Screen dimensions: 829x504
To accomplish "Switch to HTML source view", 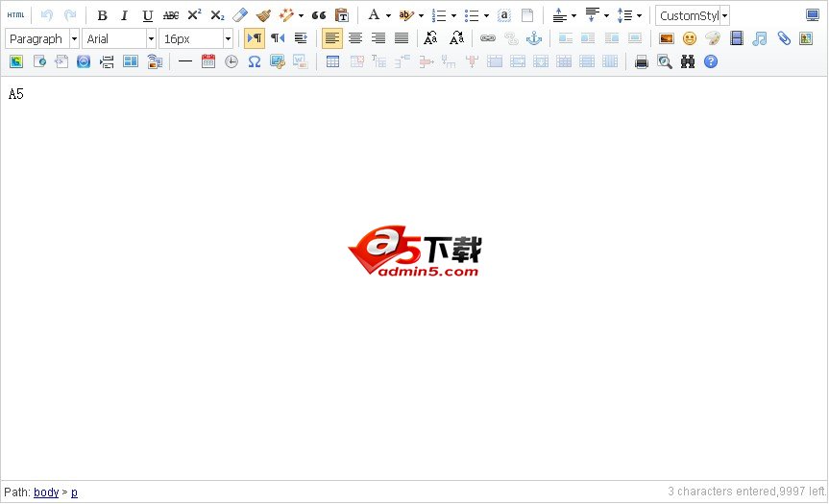I will (x=16, y=15).
